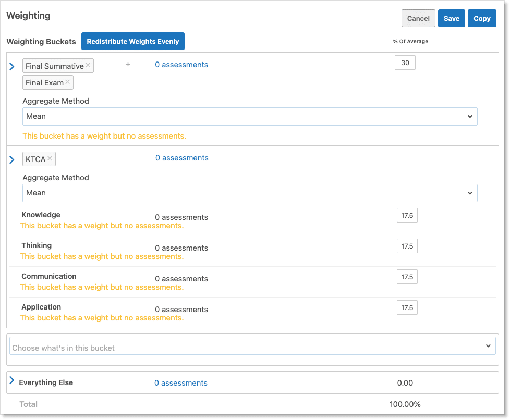Expand the KTCA bucket chevron

pos(12,159)
